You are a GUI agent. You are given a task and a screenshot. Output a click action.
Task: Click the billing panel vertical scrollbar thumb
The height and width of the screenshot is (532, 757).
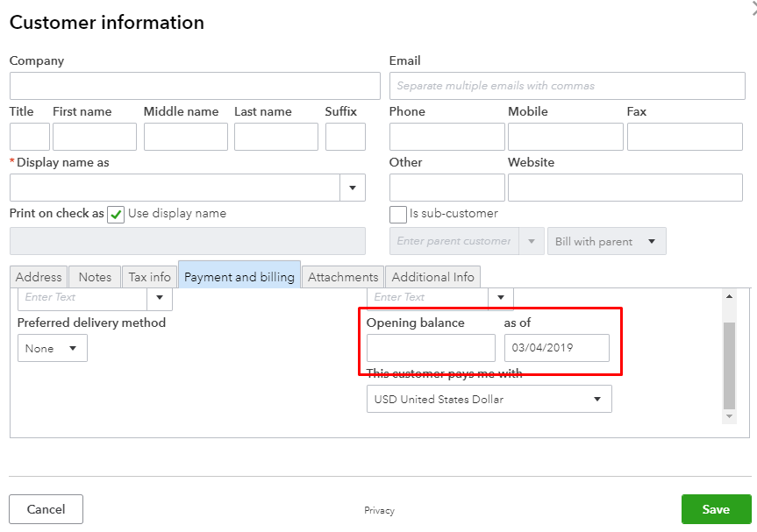click(729, 365)
